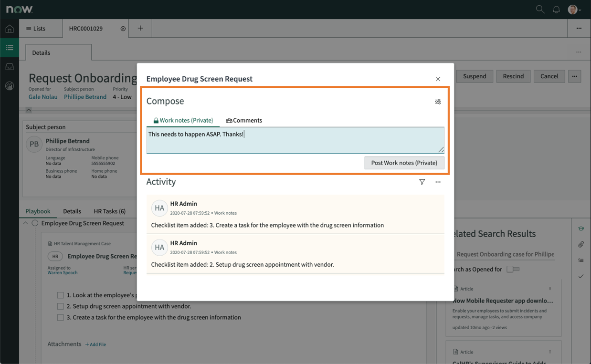Screen dimensions: 591x364
Task: Toggle the Search as Opened for switch
Action: pos(513,269)
